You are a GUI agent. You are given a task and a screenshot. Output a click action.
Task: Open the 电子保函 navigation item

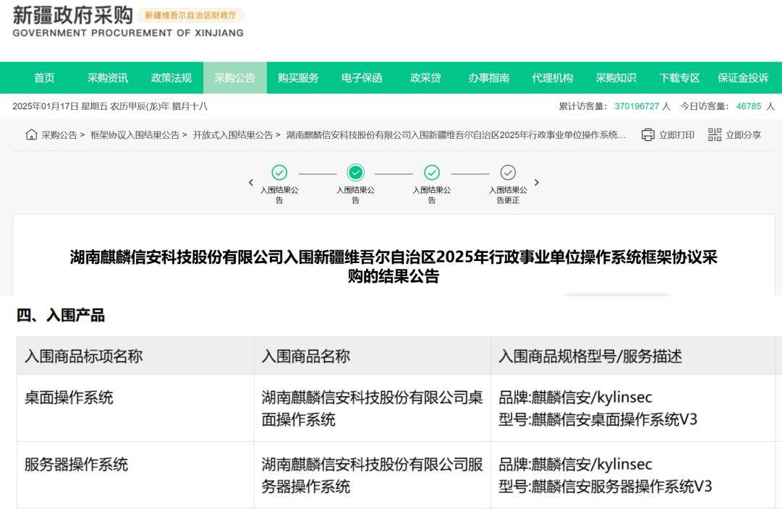[x=362, y=78]
